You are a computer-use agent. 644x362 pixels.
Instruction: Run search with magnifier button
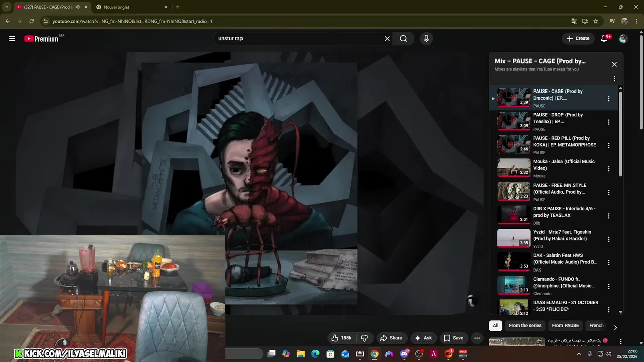[x=404, y=39]
